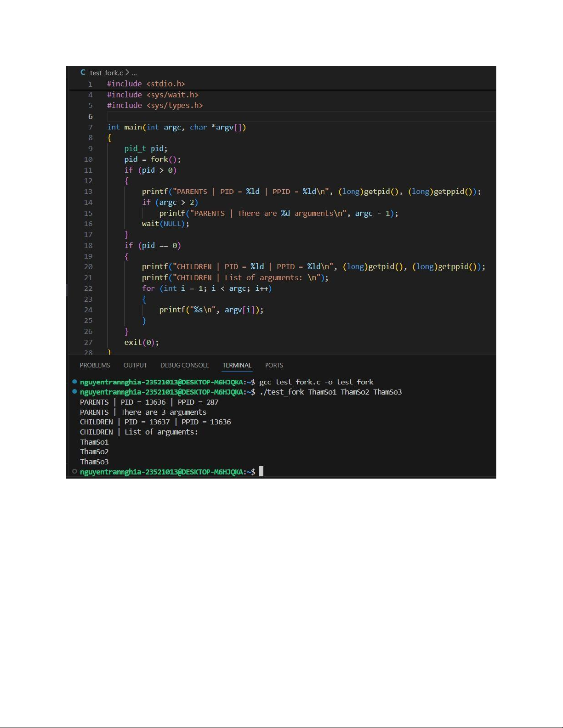Select the TERMINAL panel tab

point(237,365)
